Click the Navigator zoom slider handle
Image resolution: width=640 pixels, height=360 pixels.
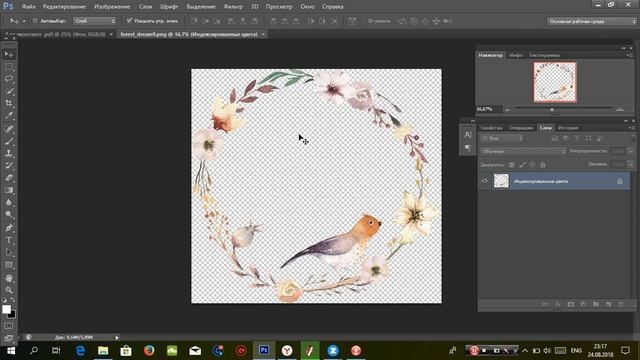pyautogui.click(x=552, y=109)
